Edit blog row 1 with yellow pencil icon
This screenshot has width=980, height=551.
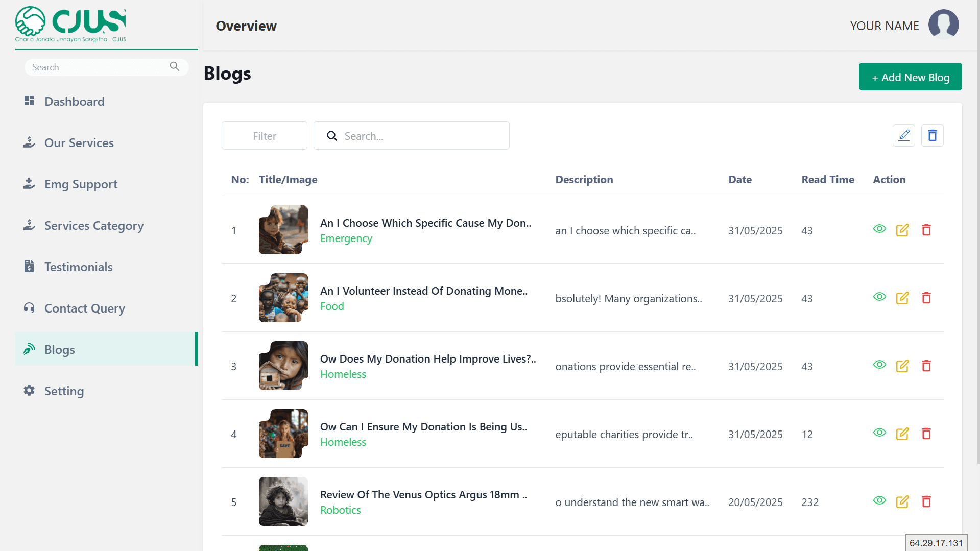902,230
